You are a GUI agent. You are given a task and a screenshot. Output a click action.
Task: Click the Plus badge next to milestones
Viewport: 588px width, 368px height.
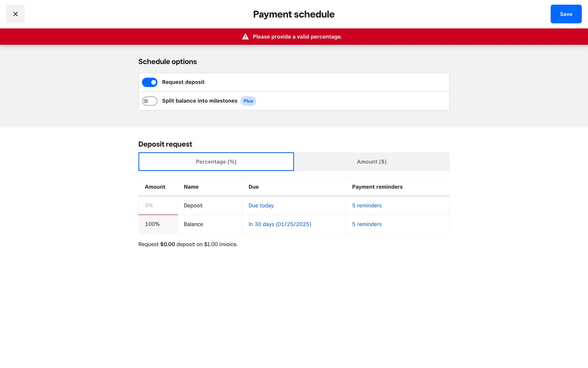[248, 101]
